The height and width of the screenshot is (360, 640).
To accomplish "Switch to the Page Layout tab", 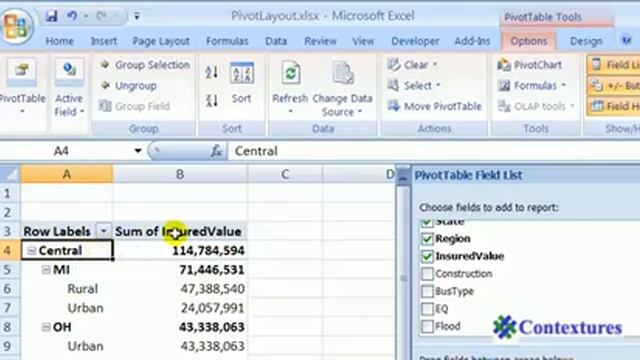I will (161, 41).
